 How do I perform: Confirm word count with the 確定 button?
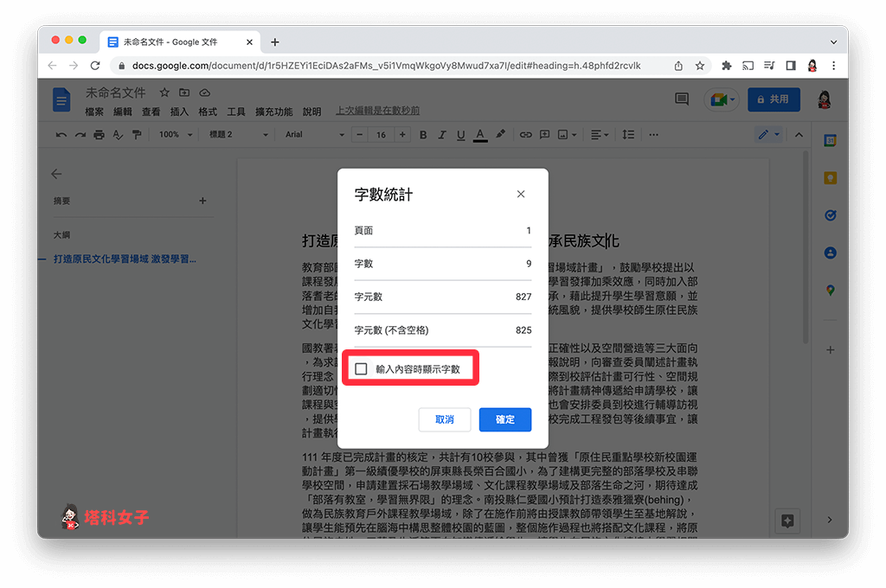pyautogui.click(x=504, y=419)
